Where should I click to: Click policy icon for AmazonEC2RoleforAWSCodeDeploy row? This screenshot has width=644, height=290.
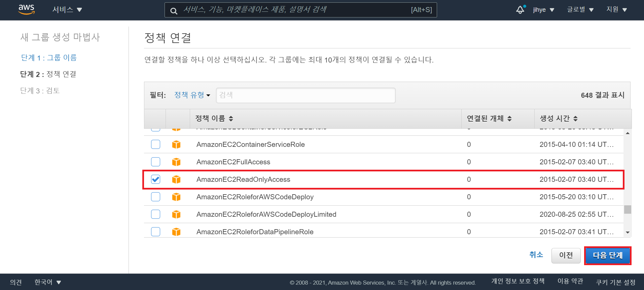(176, 197)
